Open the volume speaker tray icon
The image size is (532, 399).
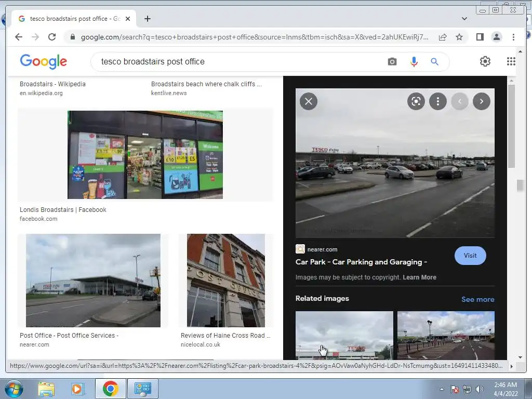tap(480, 389)
